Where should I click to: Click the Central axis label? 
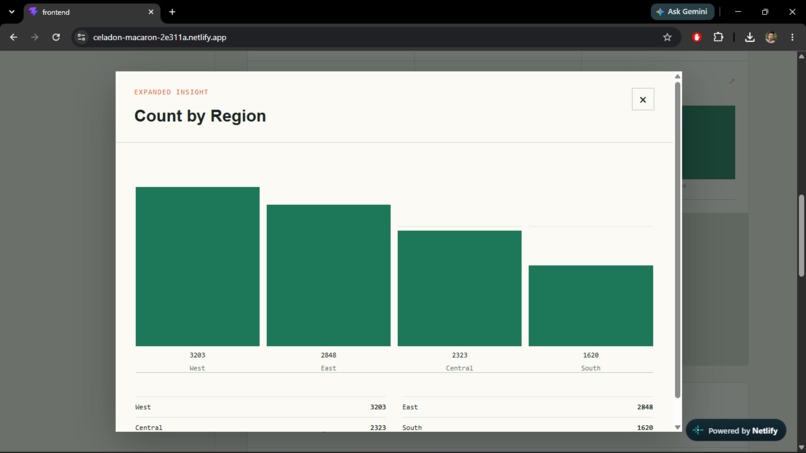pos(460,368)
